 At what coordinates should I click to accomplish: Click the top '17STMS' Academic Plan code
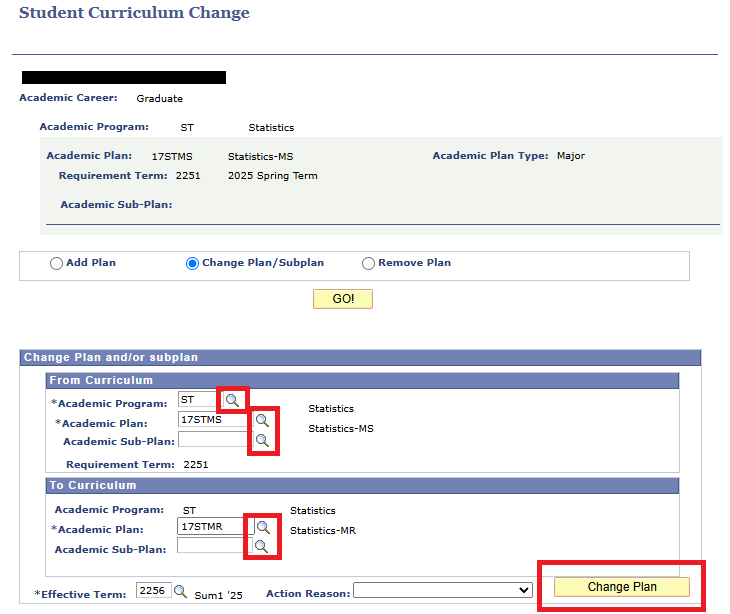(172, 157)
